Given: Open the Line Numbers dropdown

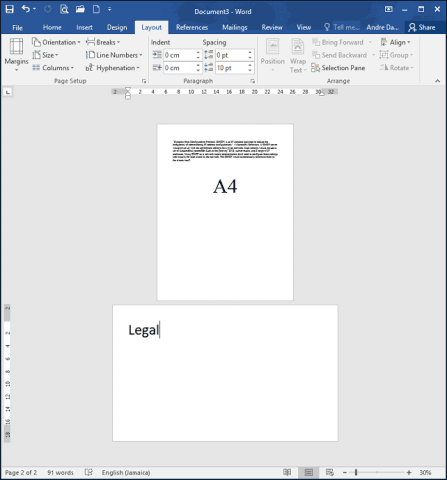Looking at the screenshot, I should pyautogui.click(x=114, y=55).
